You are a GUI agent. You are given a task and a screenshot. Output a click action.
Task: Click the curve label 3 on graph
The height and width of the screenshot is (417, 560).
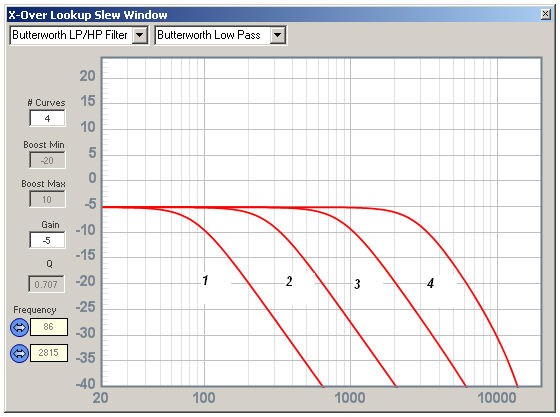(x=357, y=284)
